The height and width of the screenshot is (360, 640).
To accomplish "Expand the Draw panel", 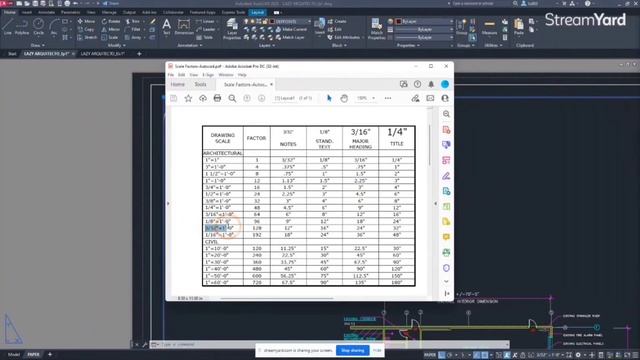I will click(x=38, y=45).
